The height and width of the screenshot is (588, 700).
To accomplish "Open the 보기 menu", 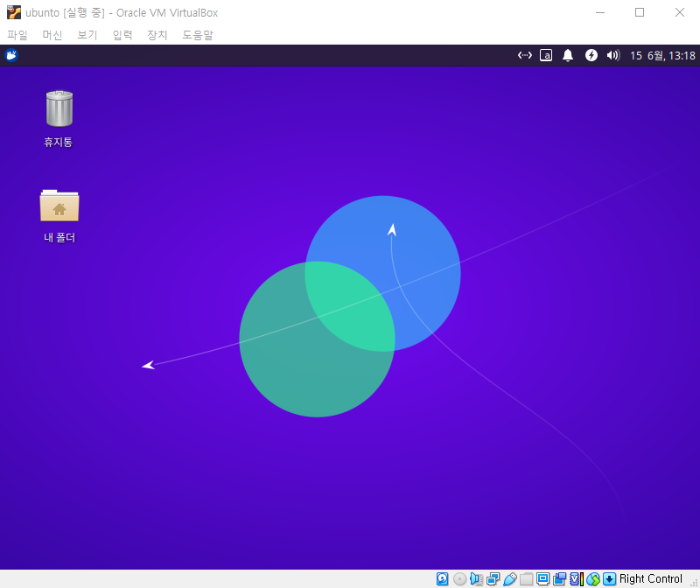I will point(87,35).
